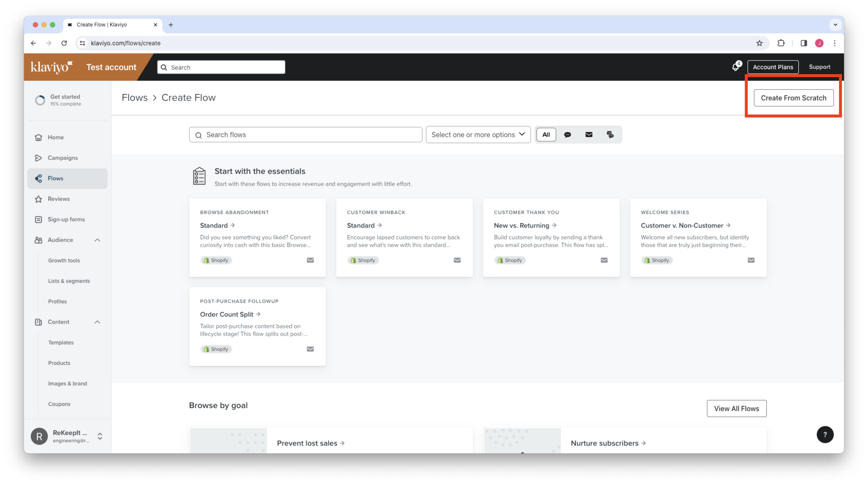Collapse the Content section chevron
This screenshot has width=868, height=485.
[x=97, y=322]
